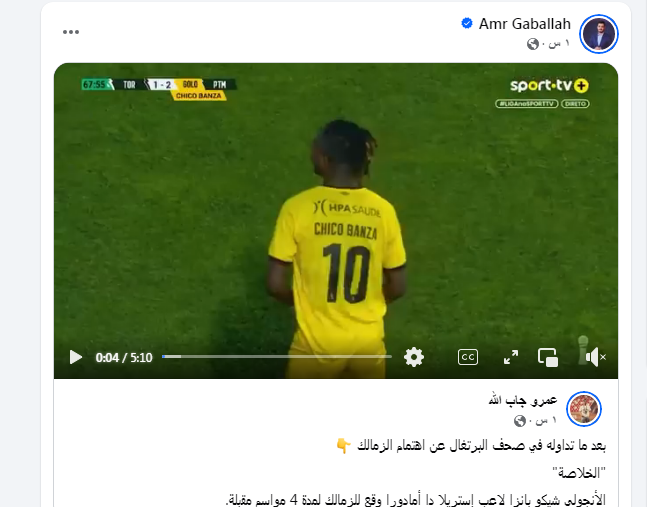Open the post options three-dots menu

71,32
